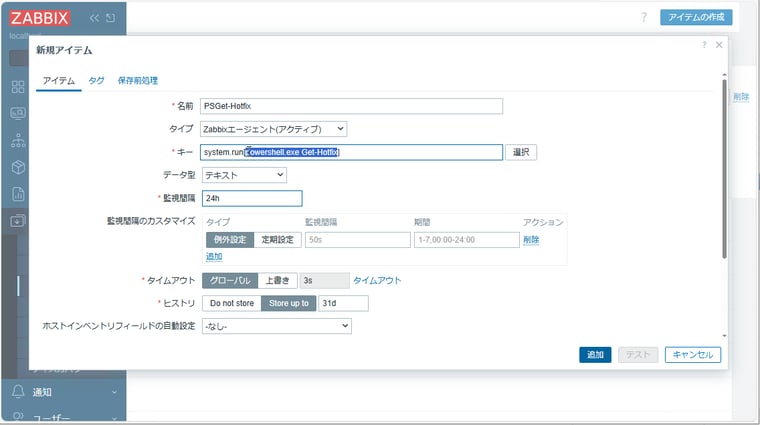Image resolution: width=760 pixels, height=425 pixels.
Task: Switch to the アイテム tab
Action: coord(59,80)
